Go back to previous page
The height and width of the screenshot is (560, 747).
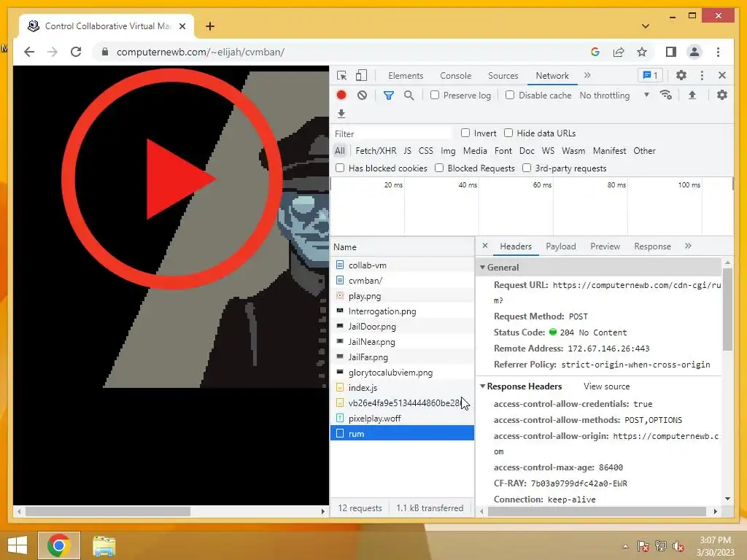[29, 52]
